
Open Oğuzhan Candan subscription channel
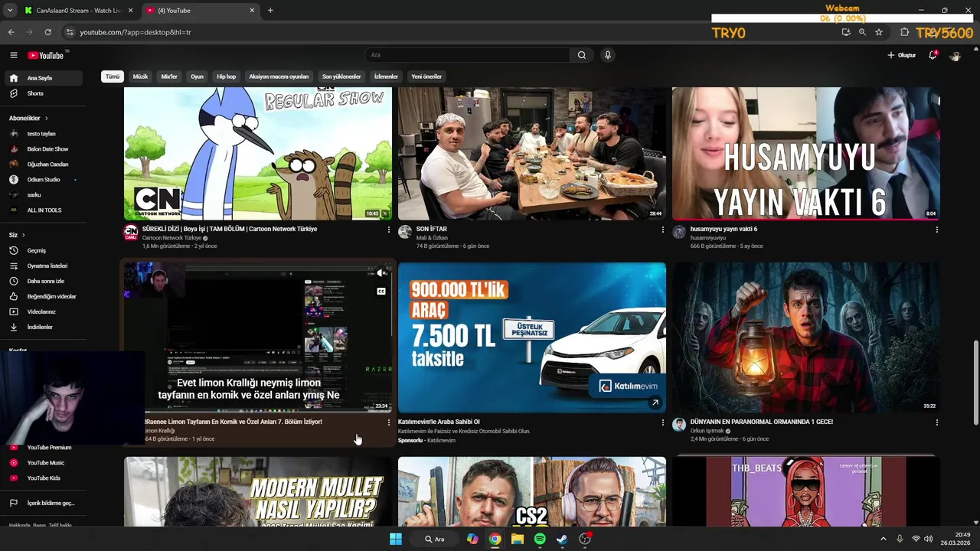pos(44,164)
